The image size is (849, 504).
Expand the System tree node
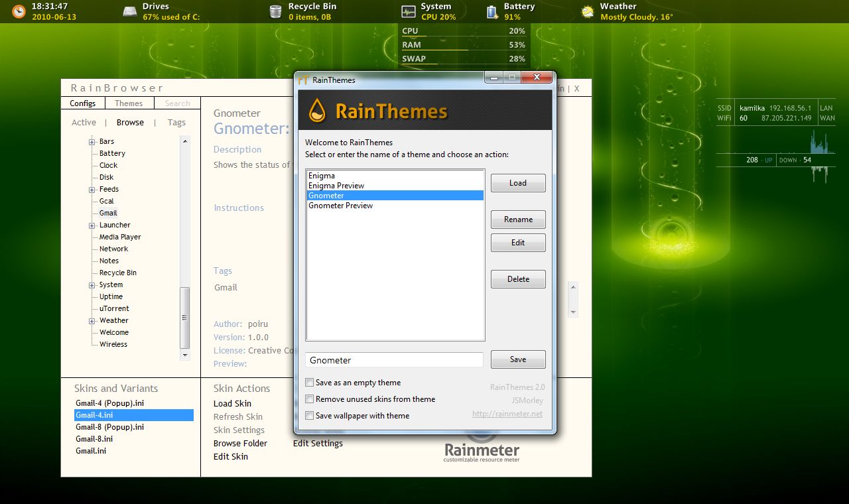click(x=92, y=285)
